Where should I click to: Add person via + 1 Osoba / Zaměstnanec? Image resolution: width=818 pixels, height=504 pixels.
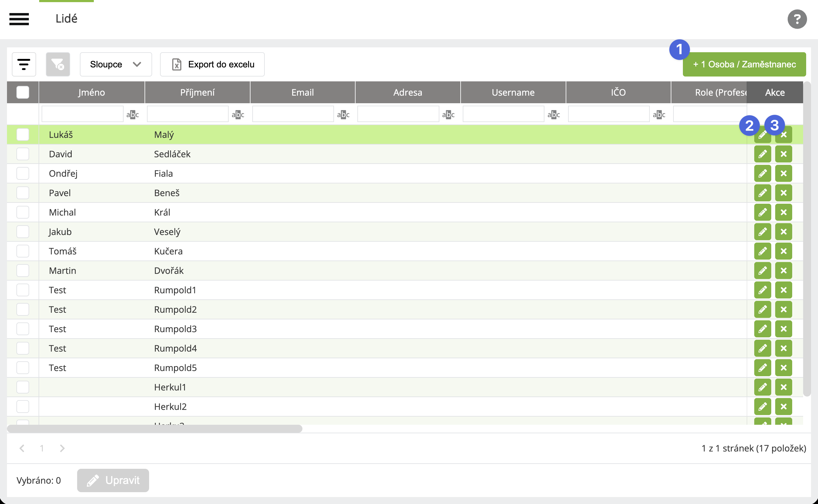pos(744,64)
